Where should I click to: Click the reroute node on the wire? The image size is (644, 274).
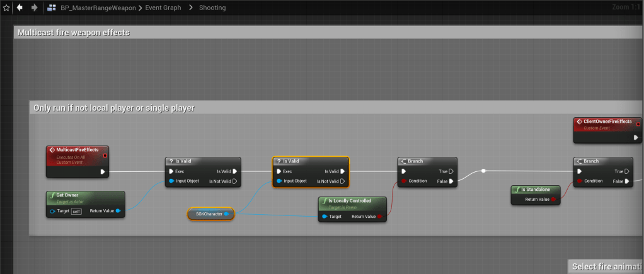click(x=483, y=171)
